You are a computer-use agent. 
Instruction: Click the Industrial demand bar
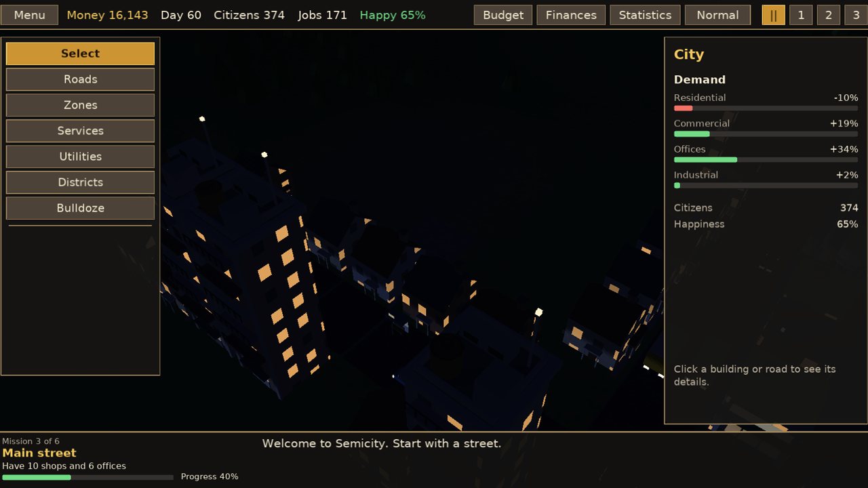coord(766,186)
